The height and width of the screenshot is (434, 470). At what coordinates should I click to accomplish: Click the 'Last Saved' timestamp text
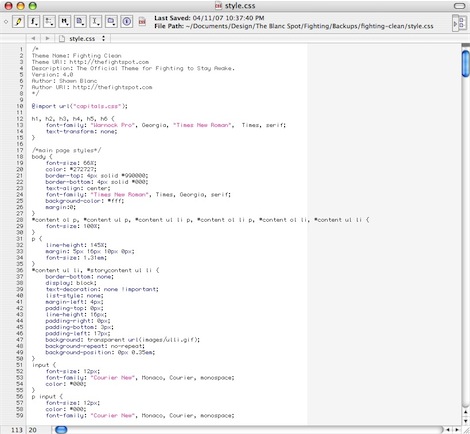[209, 18]
